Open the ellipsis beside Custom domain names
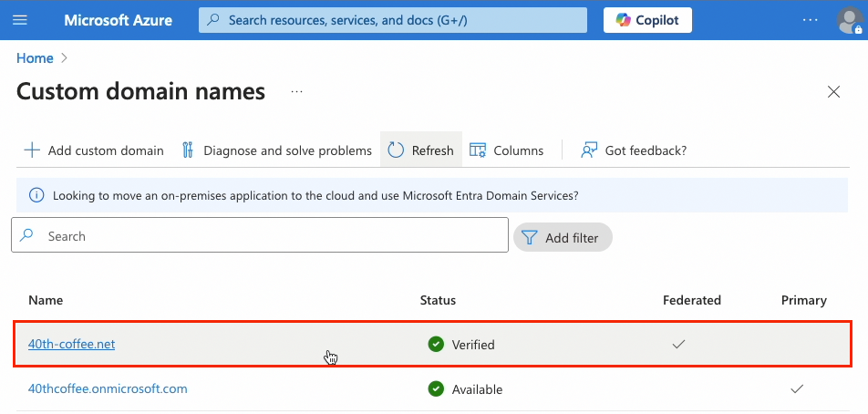868x414 pixels. pyautogui.click(x=296, y=92)
